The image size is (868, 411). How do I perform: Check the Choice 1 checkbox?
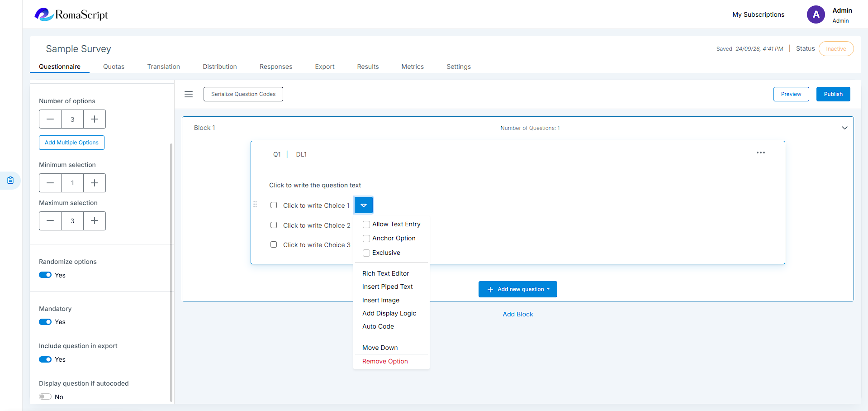(274, 205)
